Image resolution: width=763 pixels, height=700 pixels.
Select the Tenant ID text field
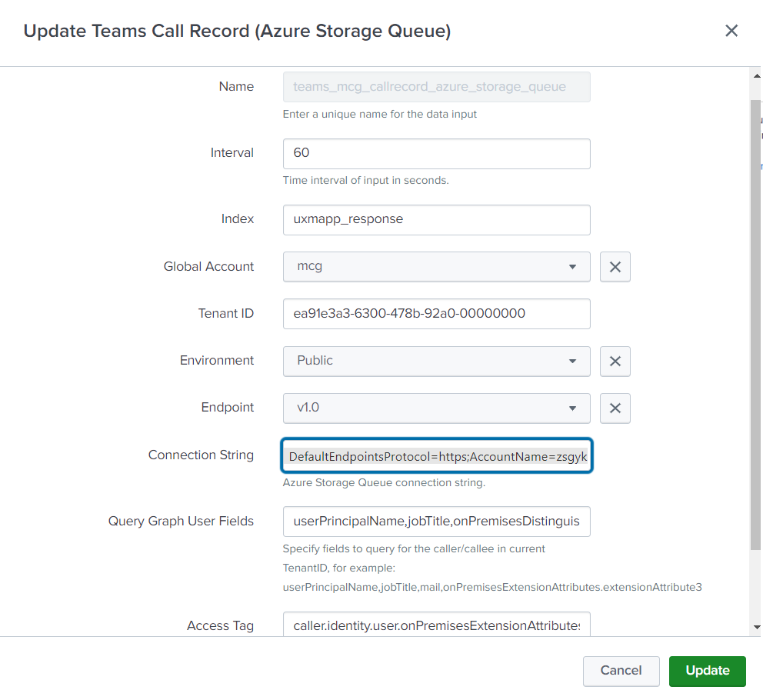click(x=436, y=314)
